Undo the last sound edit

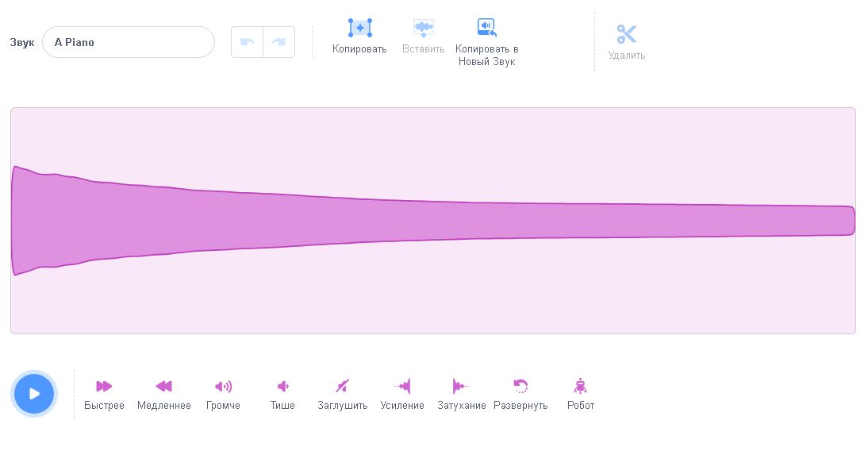pos(247,42)
